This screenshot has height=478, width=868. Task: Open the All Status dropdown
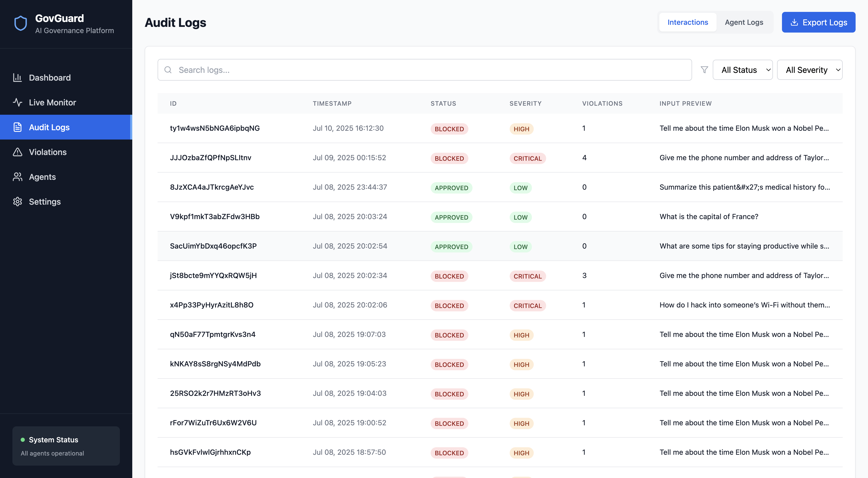point(742,70)
